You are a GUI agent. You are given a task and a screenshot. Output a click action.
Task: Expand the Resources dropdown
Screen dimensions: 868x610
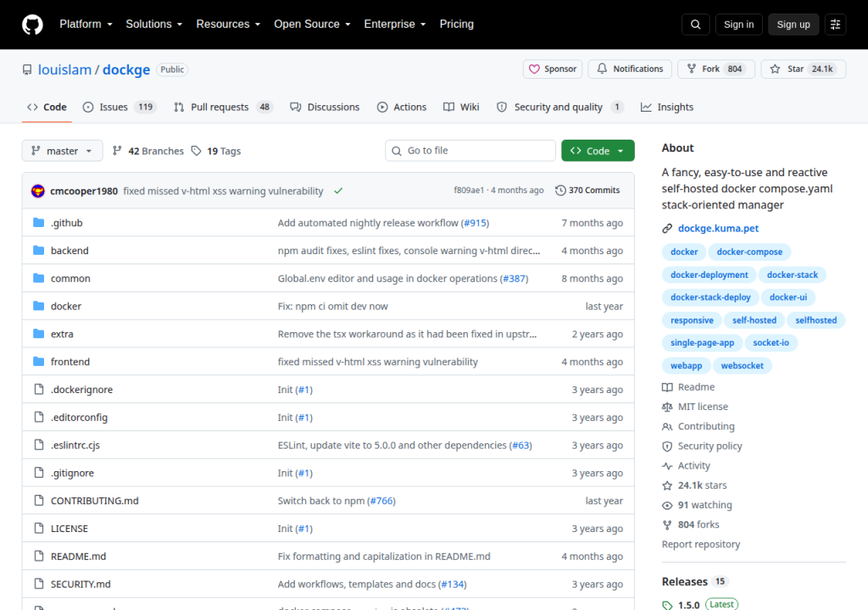click(228, 25)
